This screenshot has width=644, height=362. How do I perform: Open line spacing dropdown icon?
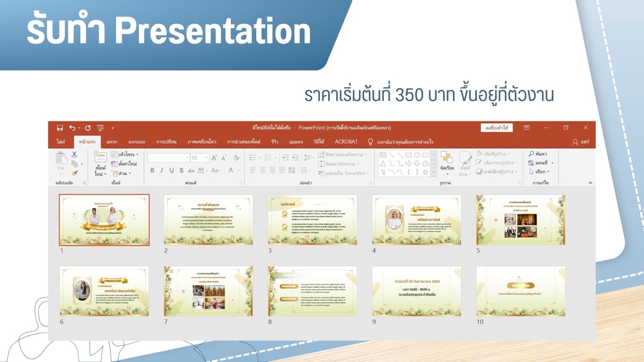coord(308,158)
